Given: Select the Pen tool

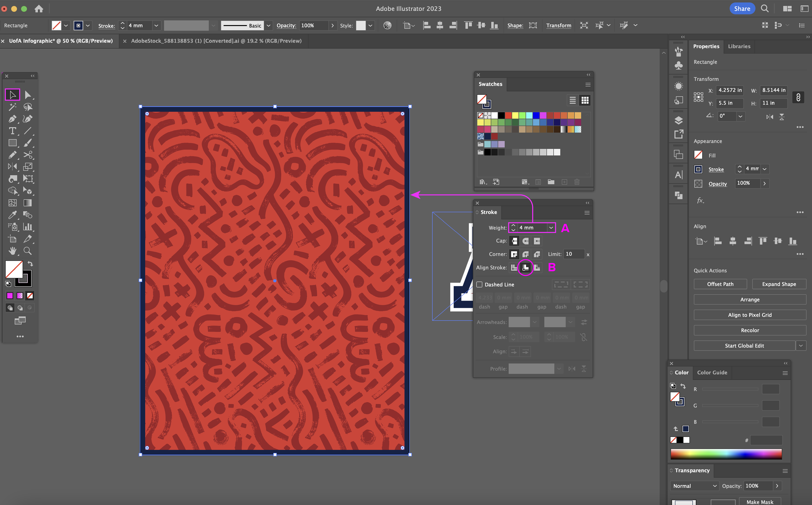Looking at the screenshot, I should [12, 119].
